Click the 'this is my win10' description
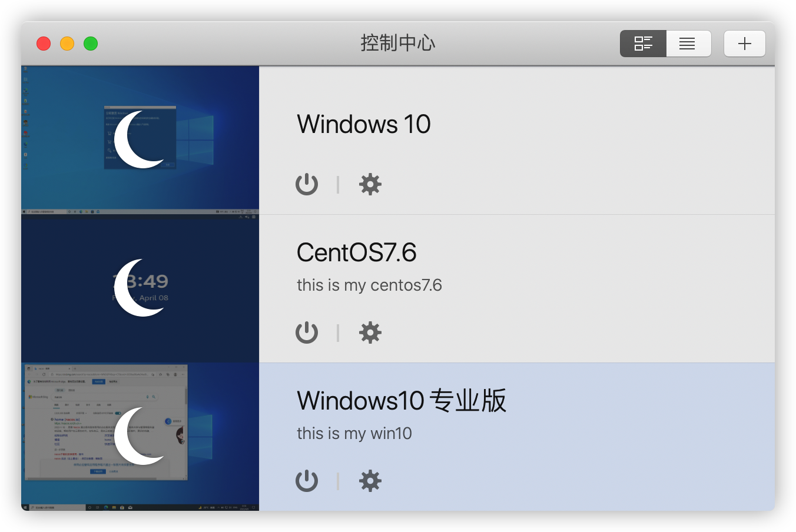Viewport: 796px width, 532px height. [354, 433]
